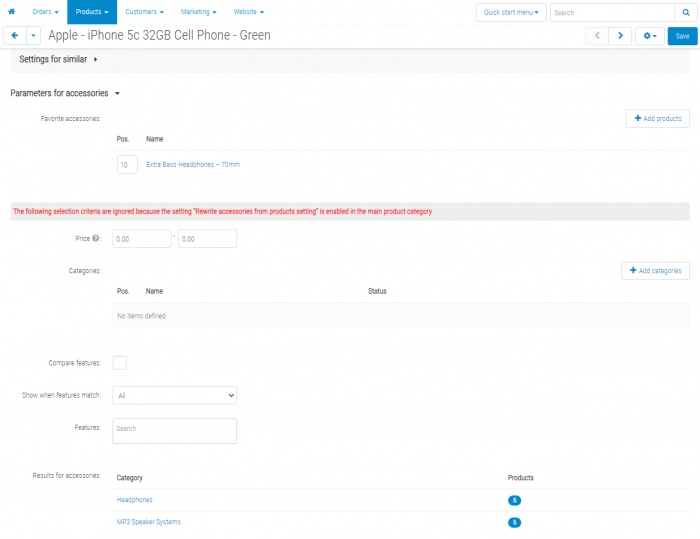Open the gear settings menu
Viewport: 700px width, 539px height.
650,36
